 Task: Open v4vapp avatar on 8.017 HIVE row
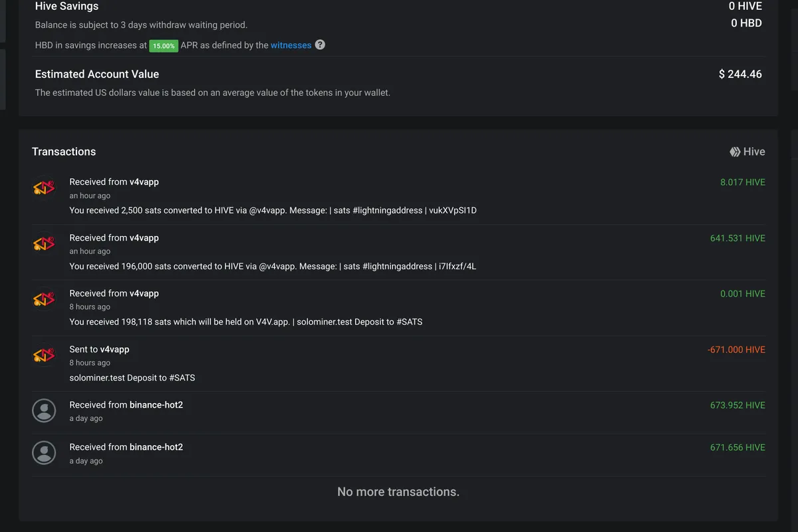click(44, 188)
